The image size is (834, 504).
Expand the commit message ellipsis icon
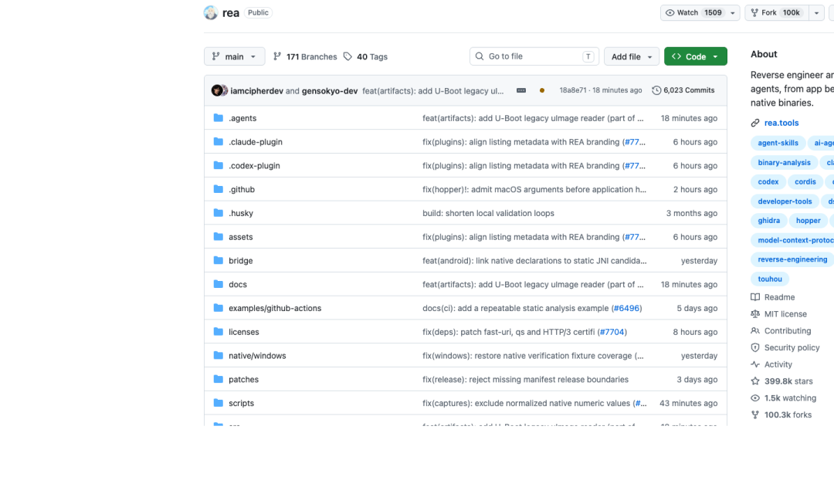click(521, 90)
